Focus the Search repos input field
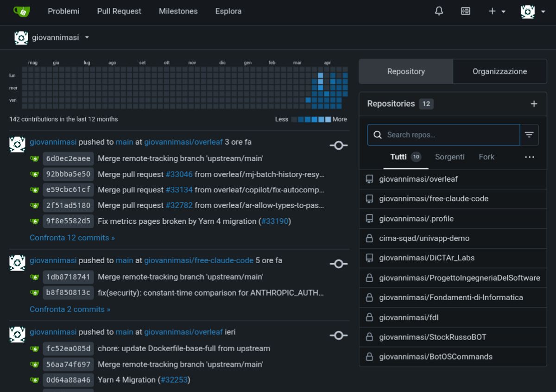556x392 pixels. 443,135
